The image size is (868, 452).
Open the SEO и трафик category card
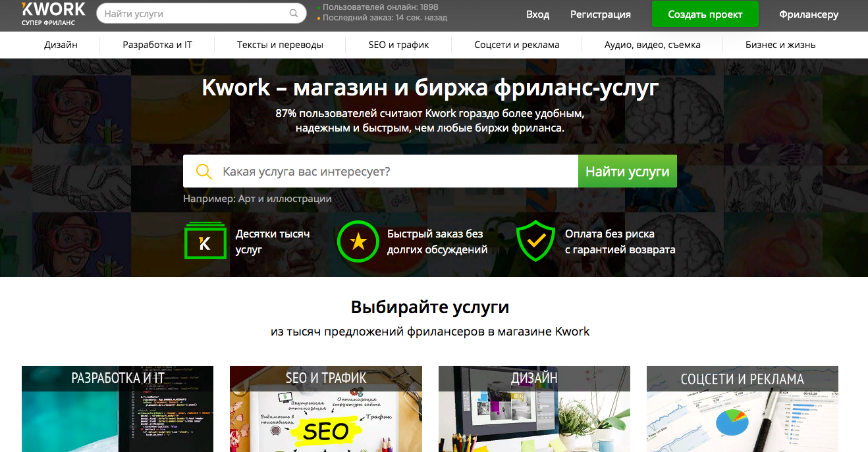(326, 409)
